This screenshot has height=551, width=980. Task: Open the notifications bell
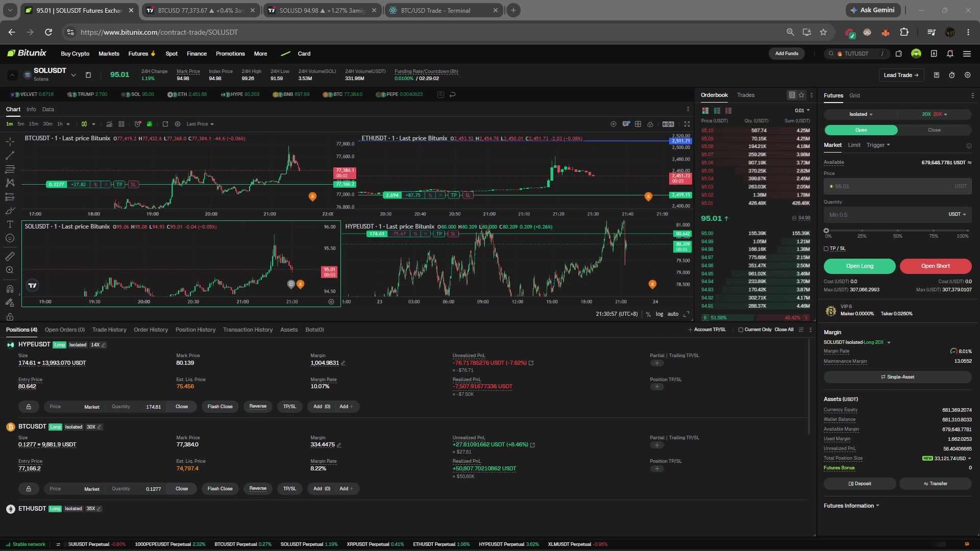coord(950,54)
